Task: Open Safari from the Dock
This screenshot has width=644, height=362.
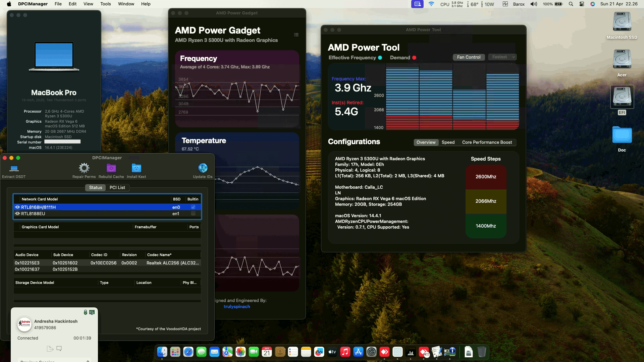Action: 188,352
